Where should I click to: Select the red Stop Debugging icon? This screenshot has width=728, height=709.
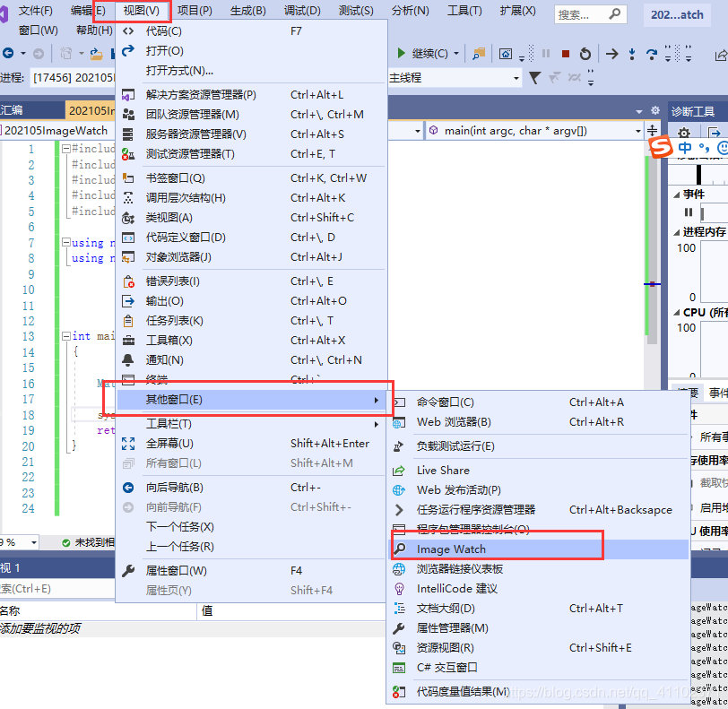566,54
